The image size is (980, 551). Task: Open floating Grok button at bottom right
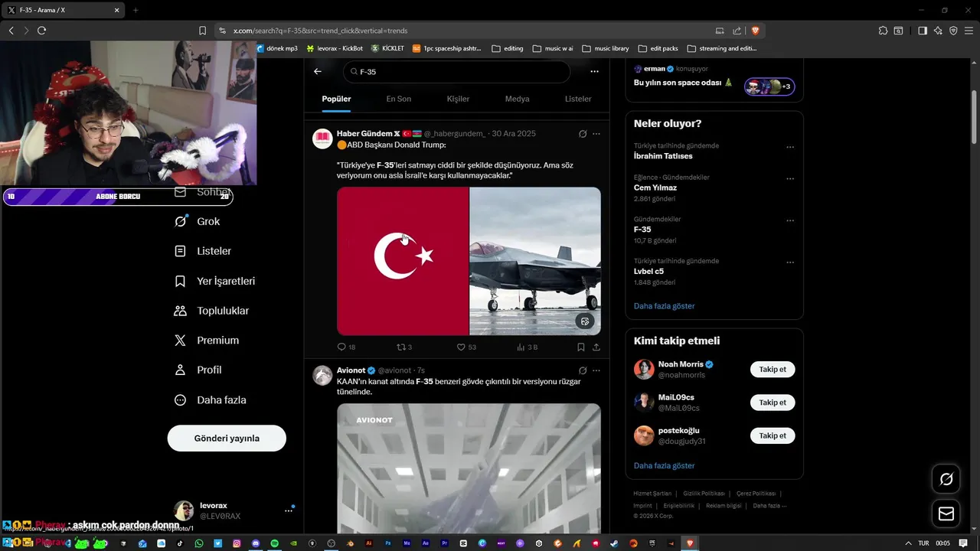click(x=946, y=480)
